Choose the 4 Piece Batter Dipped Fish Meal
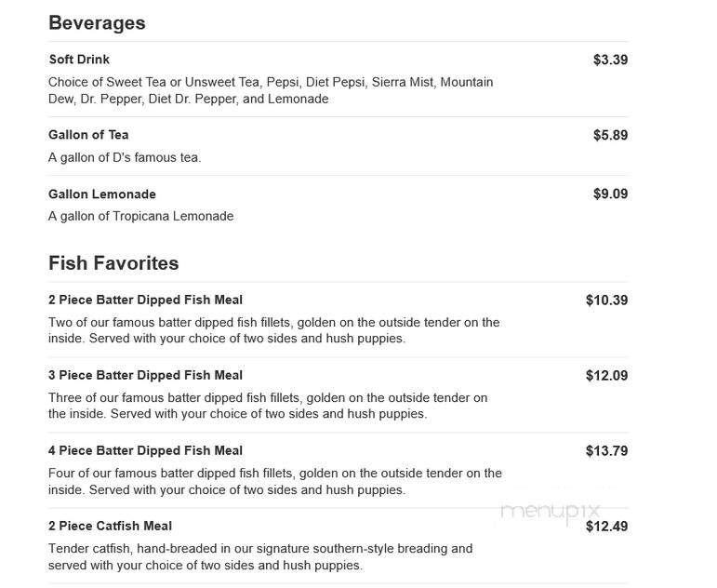 click(x=145, y=450)
